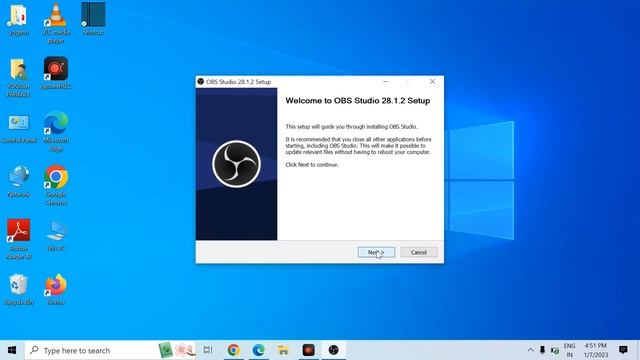Click the network status tray icon
This screenshot has height=360, width=640.
coord(555,350)
